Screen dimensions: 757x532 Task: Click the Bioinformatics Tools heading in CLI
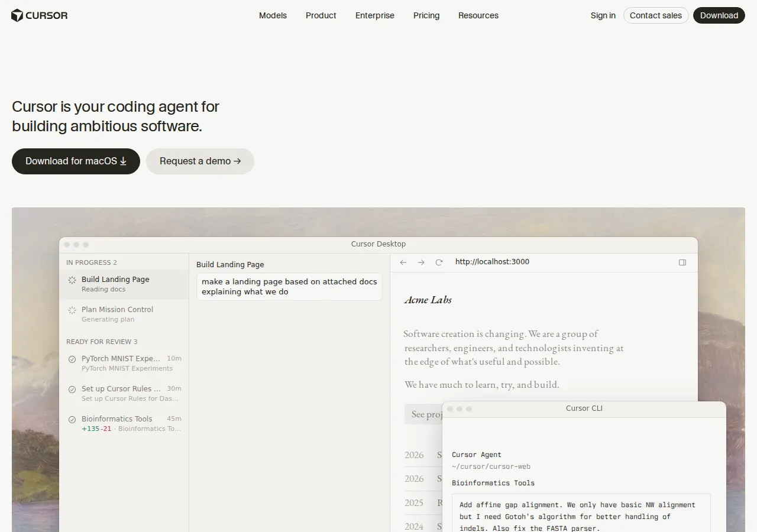(493, 483)
